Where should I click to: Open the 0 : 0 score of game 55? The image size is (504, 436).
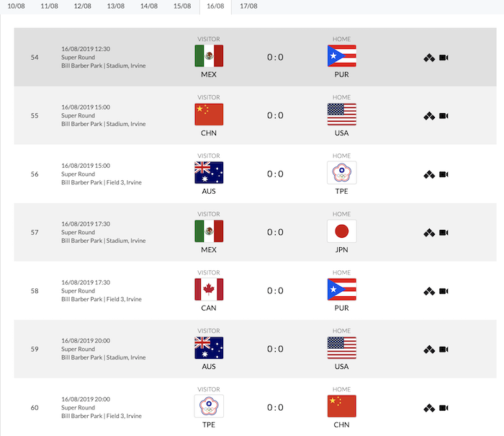tap(275, 115)
